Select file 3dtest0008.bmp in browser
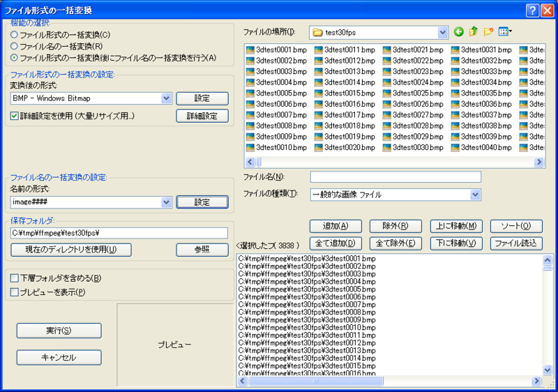558x392 pixels. tap(276, 126)
